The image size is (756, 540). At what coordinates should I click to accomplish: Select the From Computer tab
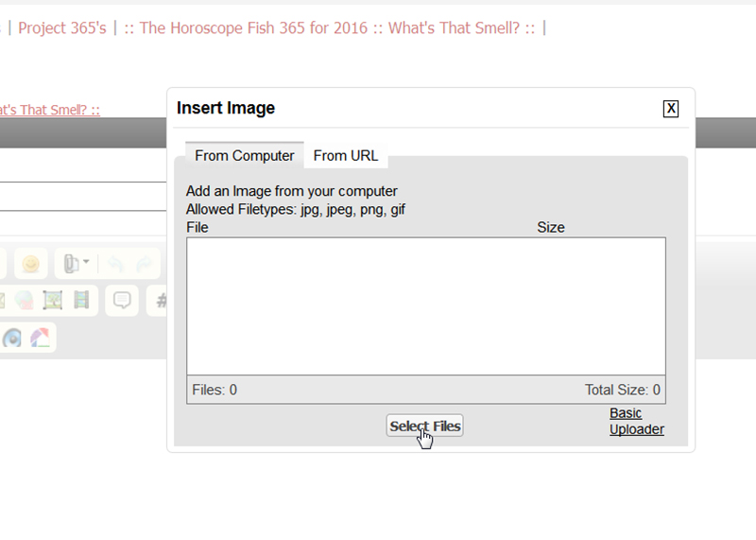(245, 156)
